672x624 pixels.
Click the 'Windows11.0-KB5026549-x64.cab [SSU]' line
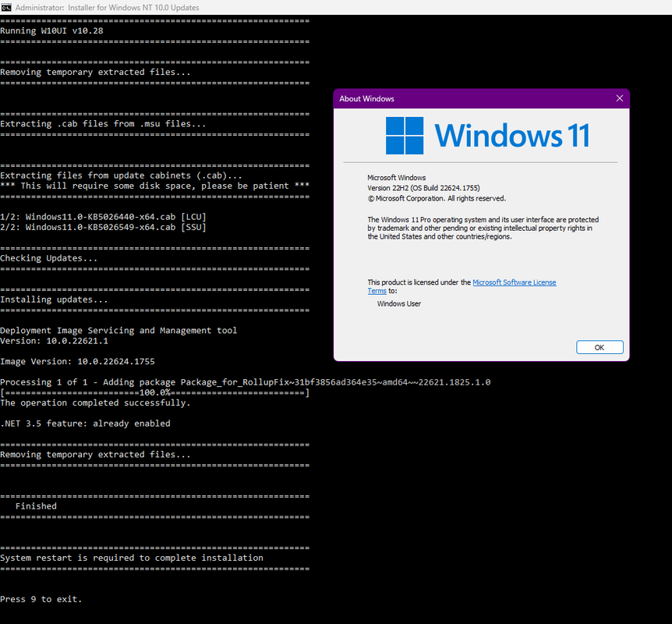click(103, 227)
